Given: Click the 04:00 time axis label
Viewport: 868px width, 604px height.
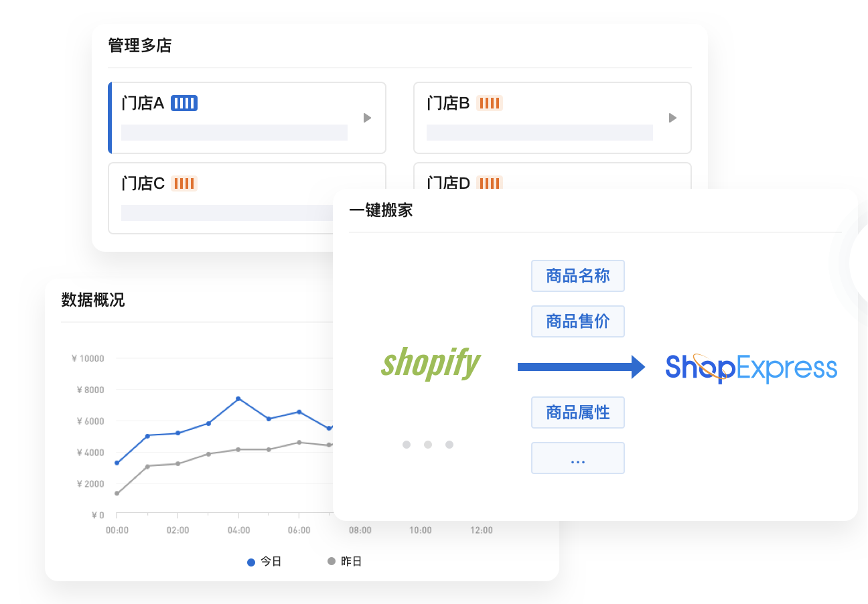Looking at the screenshot, I should (x=238, y=530).
